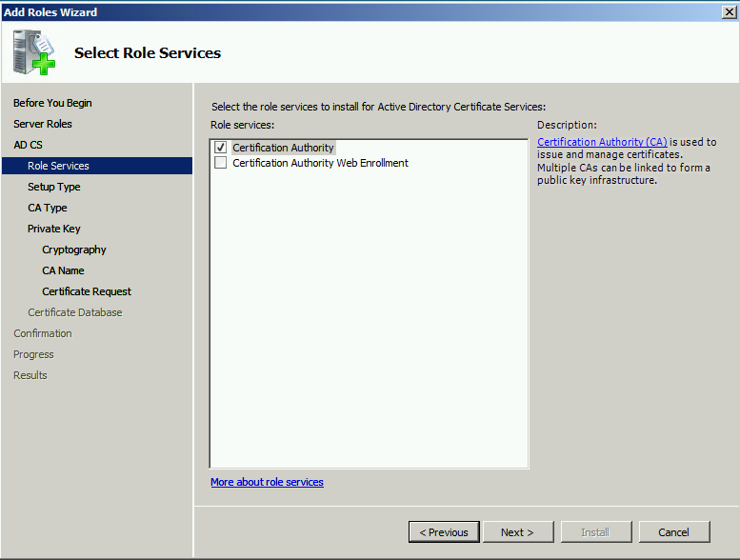Image resolution: width=740 pixels, height=560 pixels.
Task: Select the Cryptography step
Action: (x=74, y=250)
